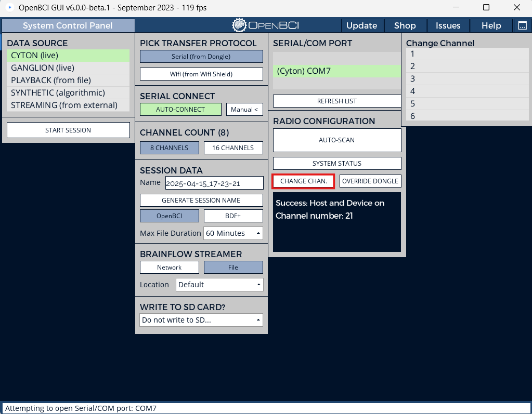Choose OpenBCI file format
The height and width of the screenshot is (414, 532).
point(170,216)
